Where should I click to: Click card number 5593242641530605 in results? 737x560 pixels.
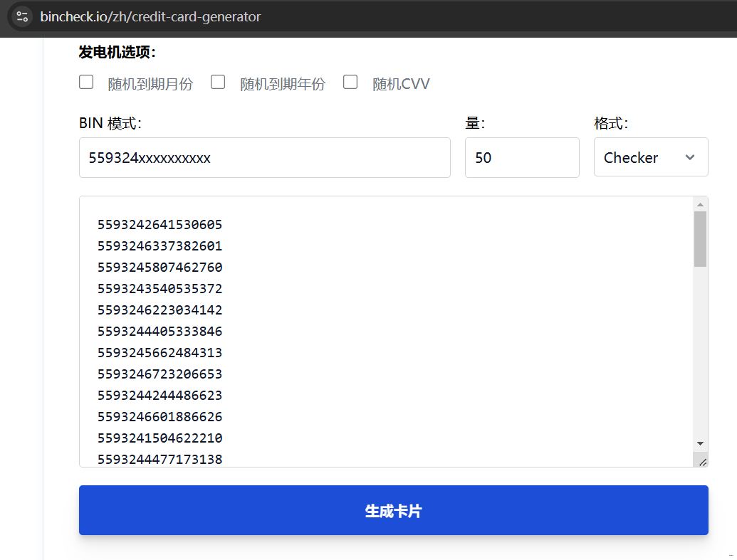(x=160, y=224)
